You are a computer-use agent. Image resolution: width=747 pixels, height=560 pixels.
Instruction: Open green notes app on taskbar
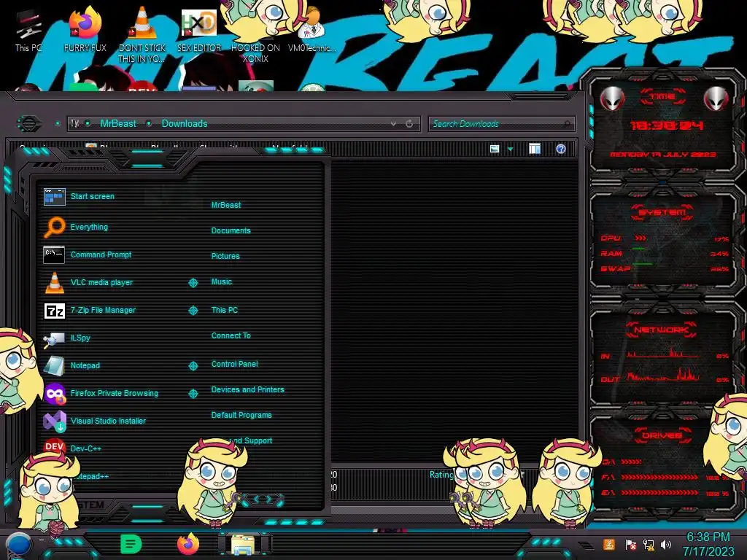131,544
